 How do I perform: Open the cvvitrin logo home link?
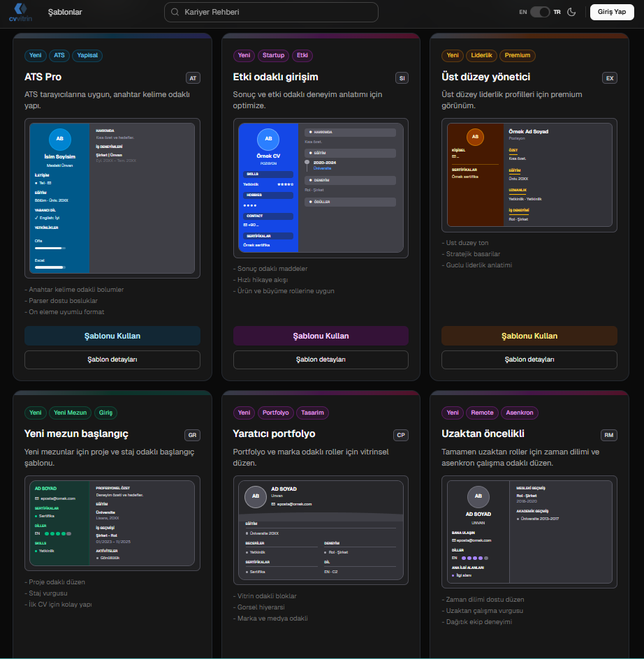(20, 12)
